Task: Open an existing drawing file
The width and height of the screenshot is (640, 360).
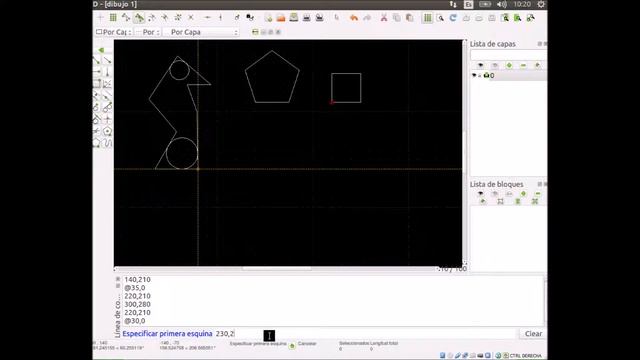Action: (x=281, y=18)
